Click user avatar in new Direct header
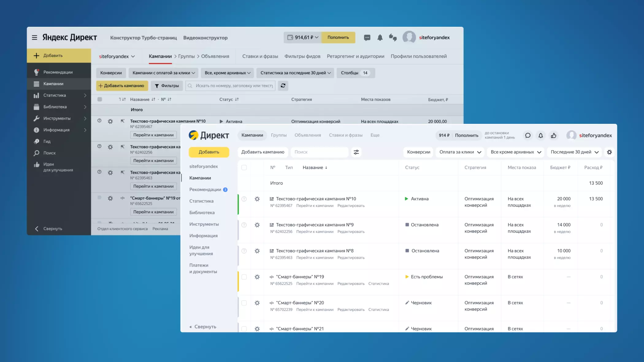This screenshot has height=362, width=644. pyautogui.click(x=571, y=135)
